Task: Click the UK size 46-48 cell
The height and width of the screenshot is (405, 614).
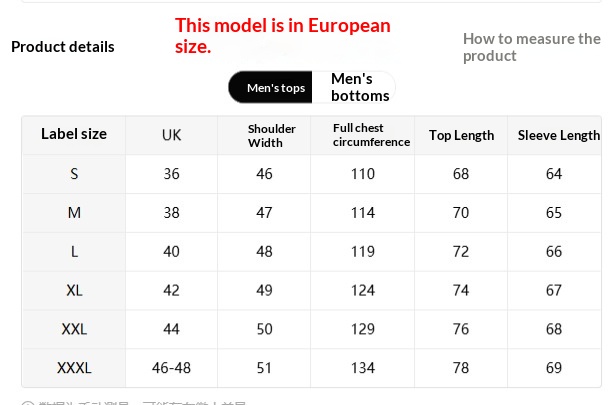Action: tap(172, 368)
